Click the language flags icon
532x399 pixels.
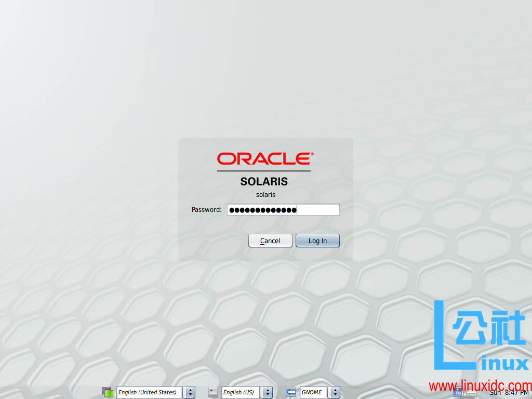point(108,392)
